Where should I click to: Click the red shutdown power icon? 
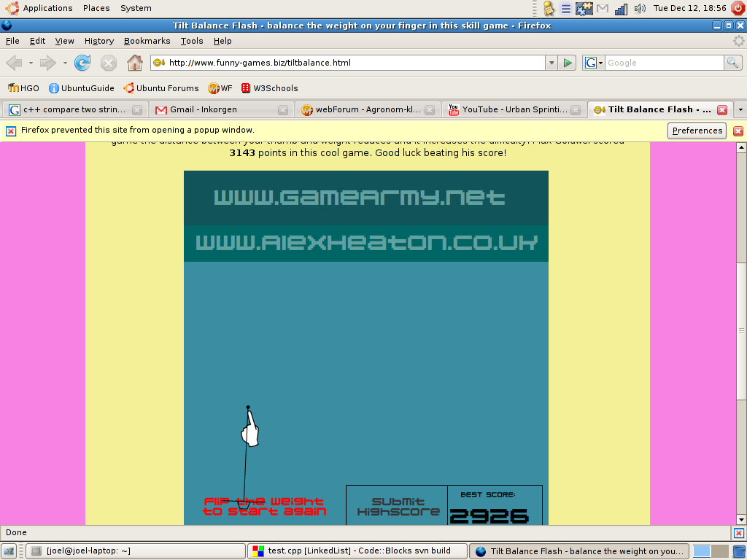click(738, 8)
